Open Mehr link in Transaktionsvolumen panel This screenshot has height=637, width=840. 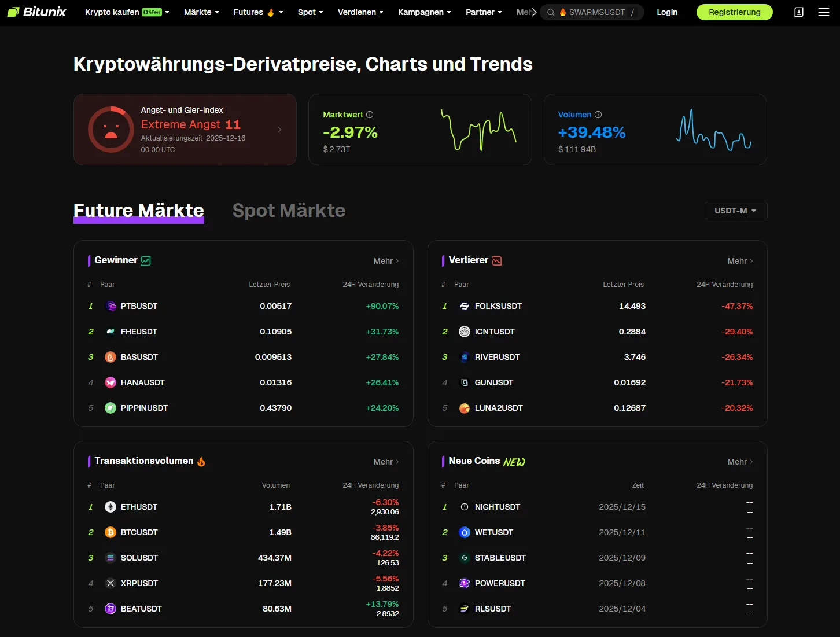point(386,462)
